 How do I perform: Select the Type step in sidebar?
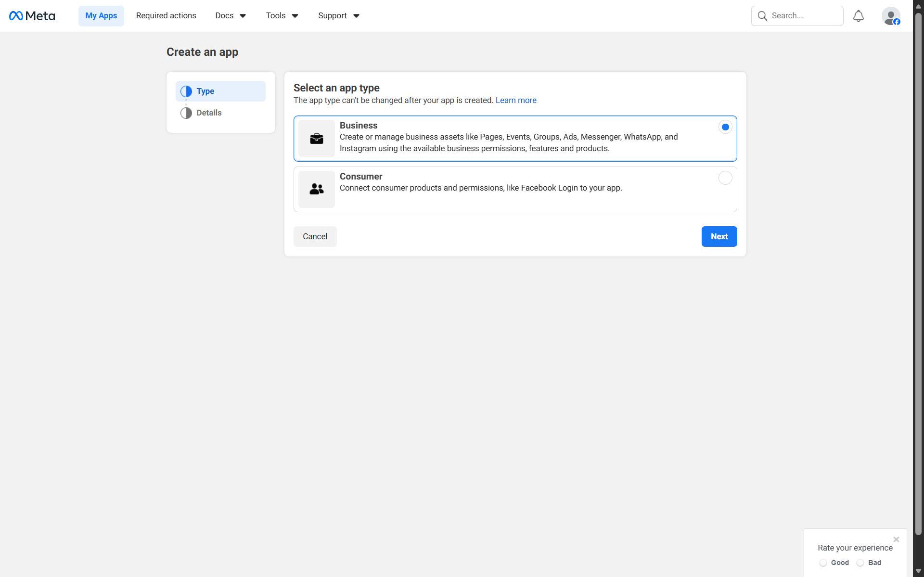click(220, 91)
